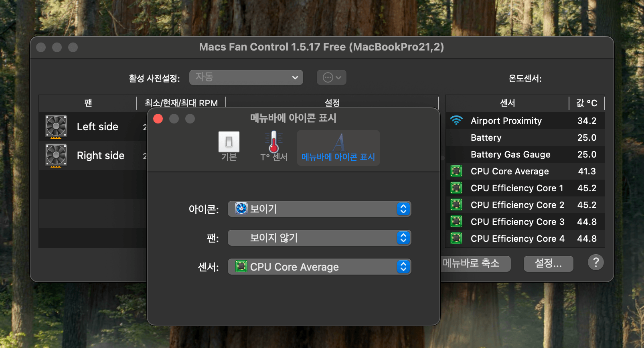Select the CPU Efficiency Core 3 row
This screenshot has height=348, width=644.
tap(525, 222)
